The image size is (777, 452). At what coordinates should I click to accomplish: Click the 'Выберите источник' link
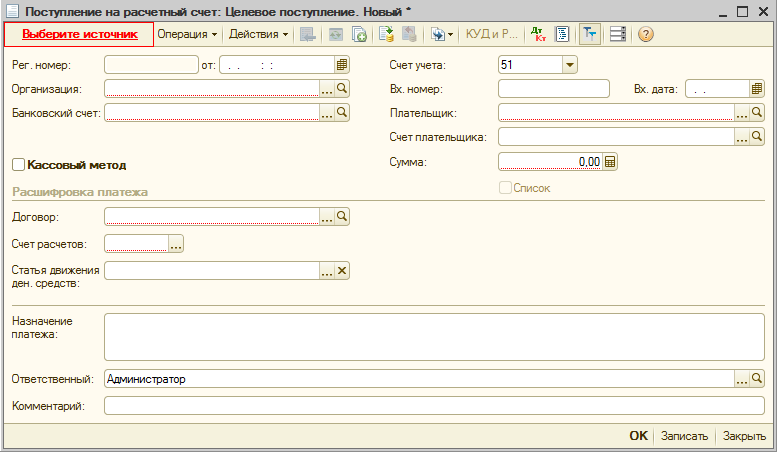[x=79, y=34]
